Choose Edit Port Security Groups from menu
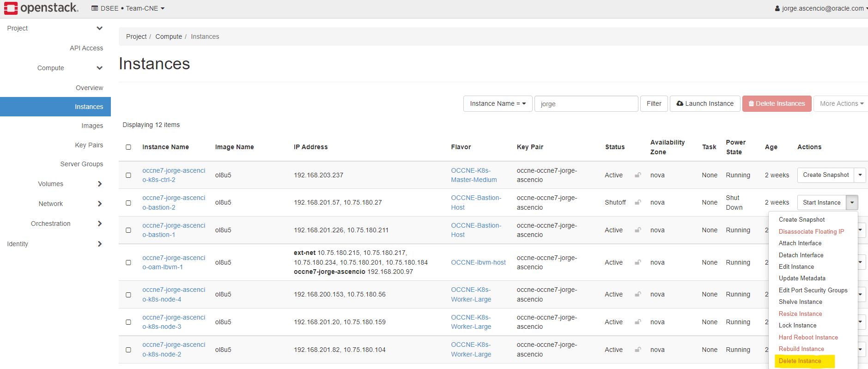 pyautogui.click(x=813, y=290)
